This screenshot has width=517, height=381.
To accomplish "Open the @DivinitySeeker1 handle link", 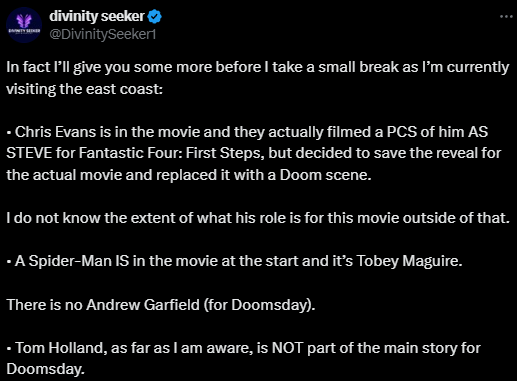I will point(103,34).
